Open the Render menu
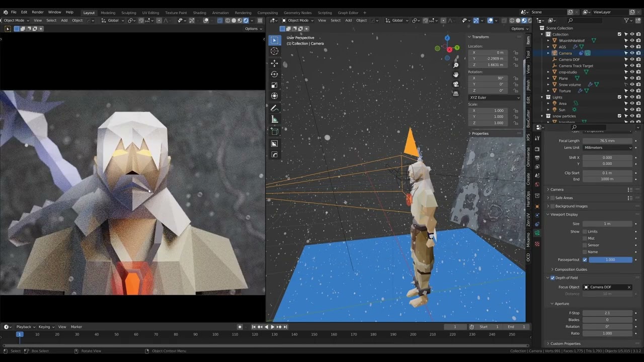The height and width of the screenshot is (362, 644). 38,12
